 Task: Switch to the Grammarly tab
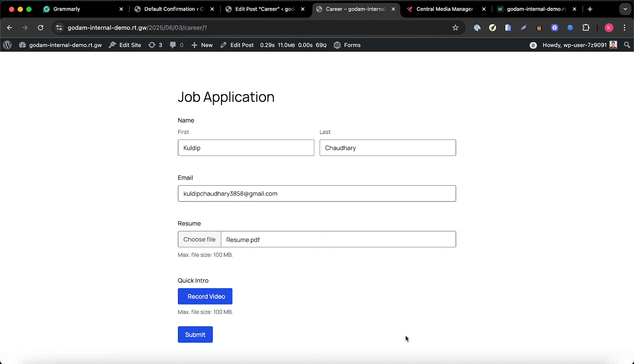tap(67, 9)
